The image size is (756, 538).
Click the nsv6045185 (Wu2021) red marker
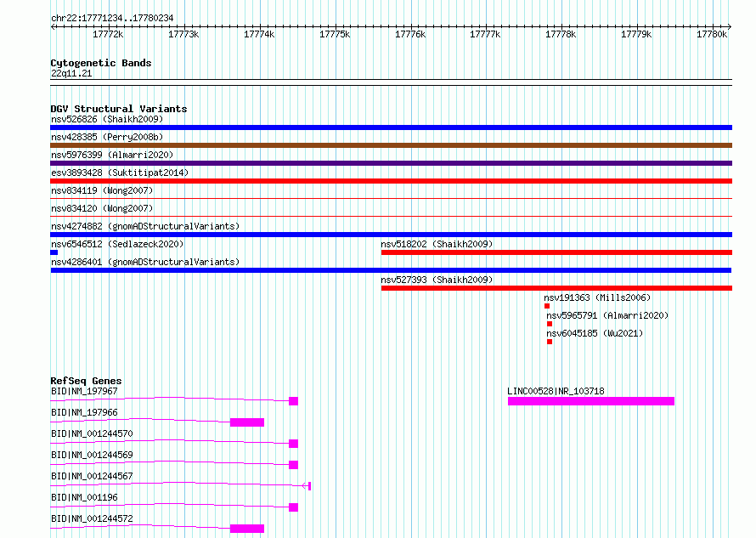tap(550, 342)
